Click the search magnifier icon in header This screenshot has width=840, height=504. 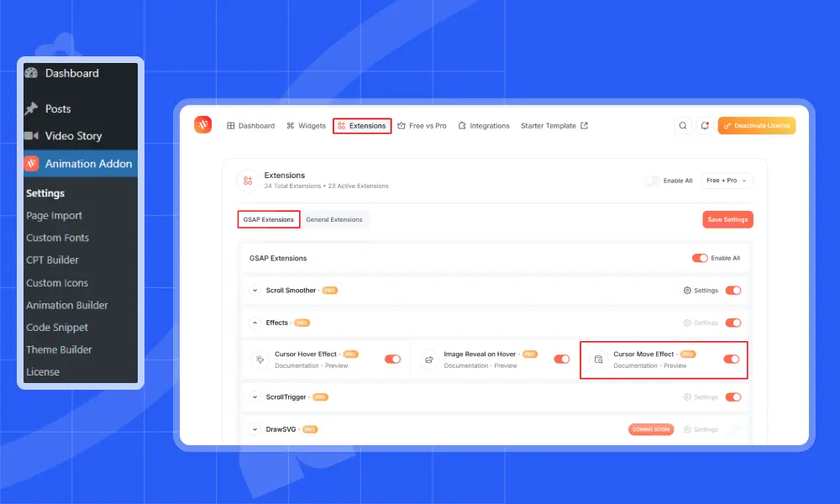(683, 126)
